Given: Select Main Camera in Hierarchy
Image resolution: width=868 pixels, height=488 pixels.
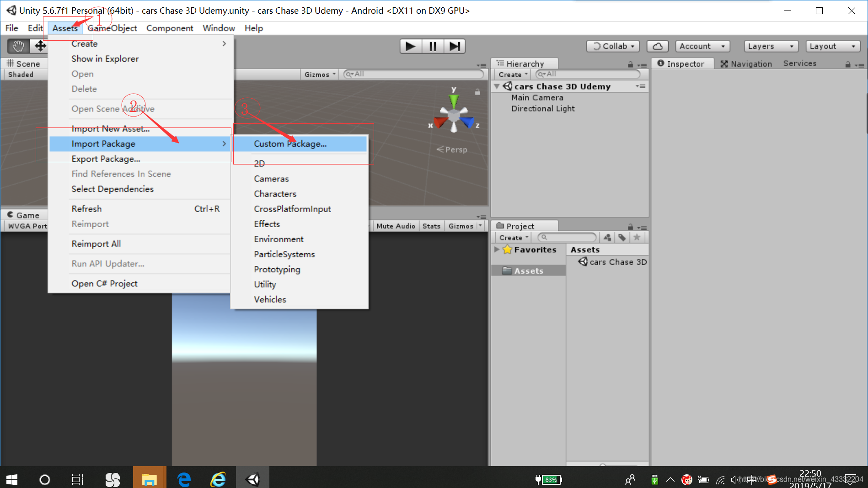Looking at the screenshot, I should point(537,98).
